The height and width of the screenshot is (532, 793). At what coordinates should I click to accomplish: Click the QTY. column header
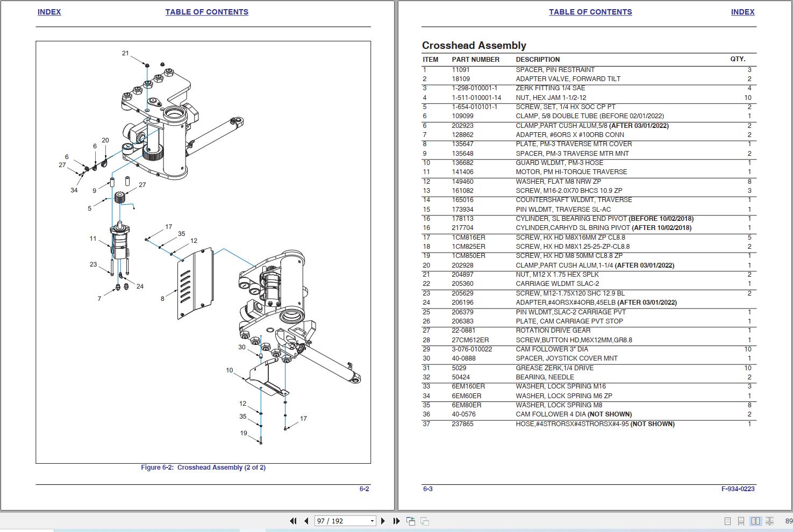pos(738,59)
